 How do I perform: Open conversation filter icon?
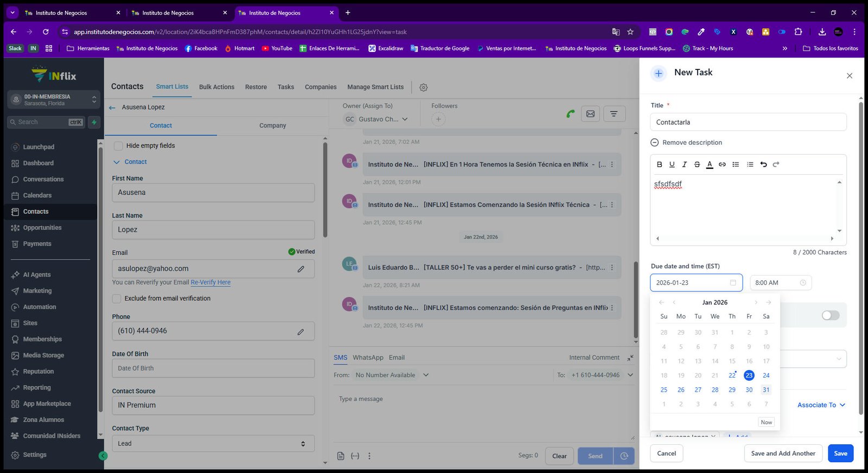pyautogui.click(x=614, y=114)
